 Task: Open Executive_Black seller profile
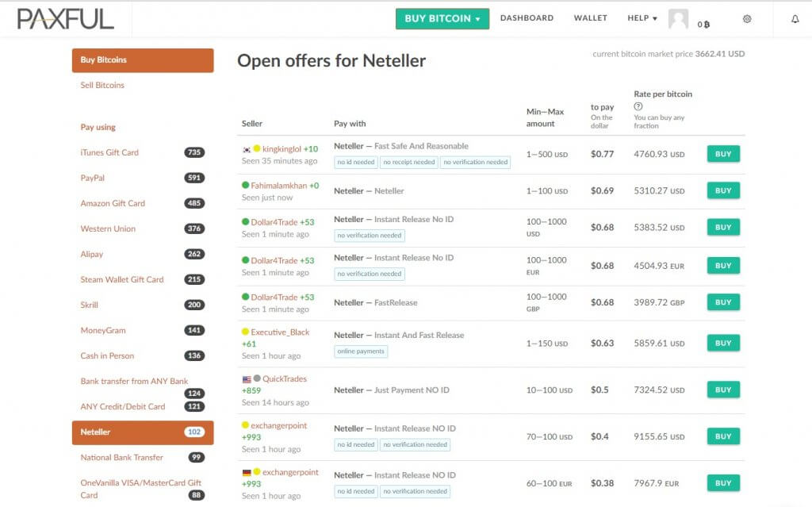pos(280,332)
